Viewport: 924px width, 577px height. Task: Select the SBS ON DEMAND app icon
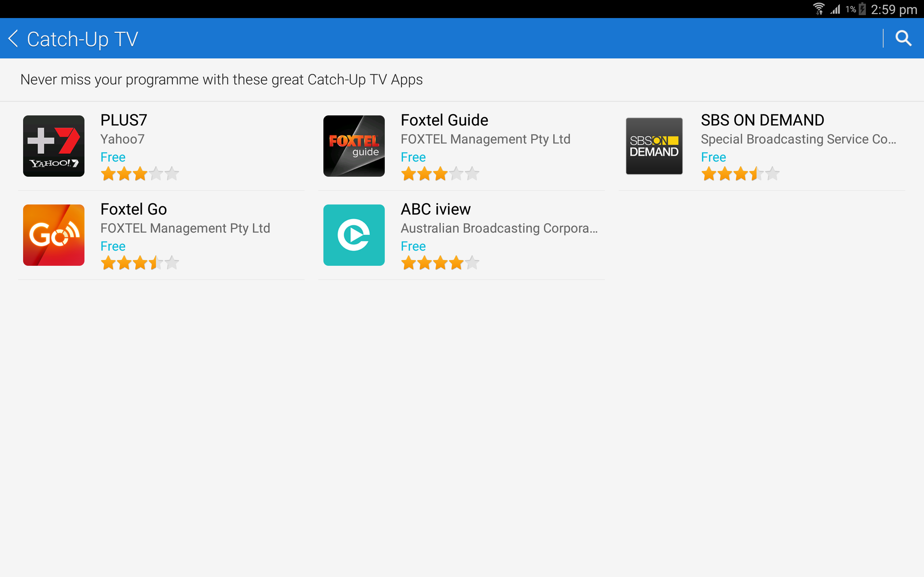tap(654, 146)
